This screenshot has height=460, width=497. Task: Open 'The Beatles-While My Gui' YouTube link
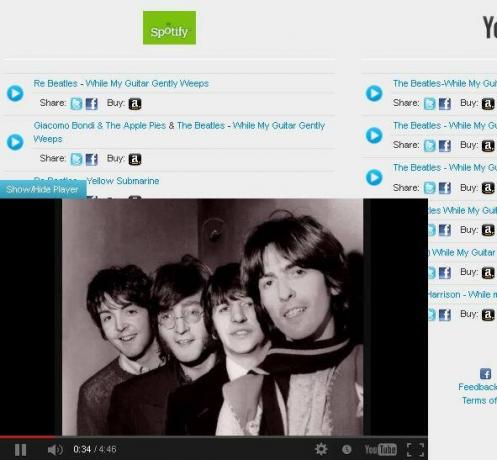click(x=445, y=83)
